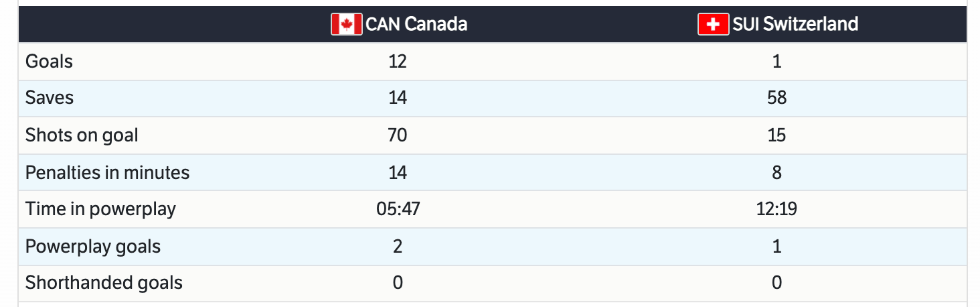Click Canada's powerplay time 05:47
980x307 pixels.
pos(398,209)
